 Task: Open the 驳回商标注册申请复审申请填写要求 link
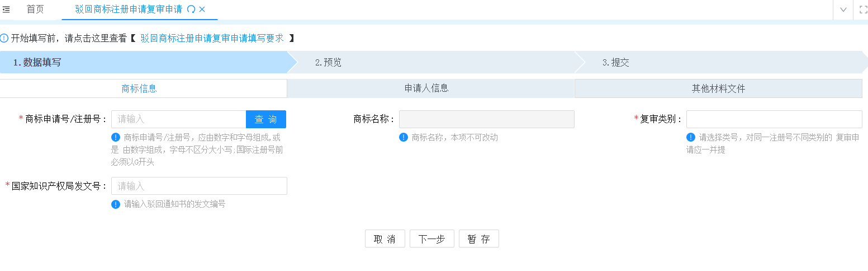click(x=212, y=38)
